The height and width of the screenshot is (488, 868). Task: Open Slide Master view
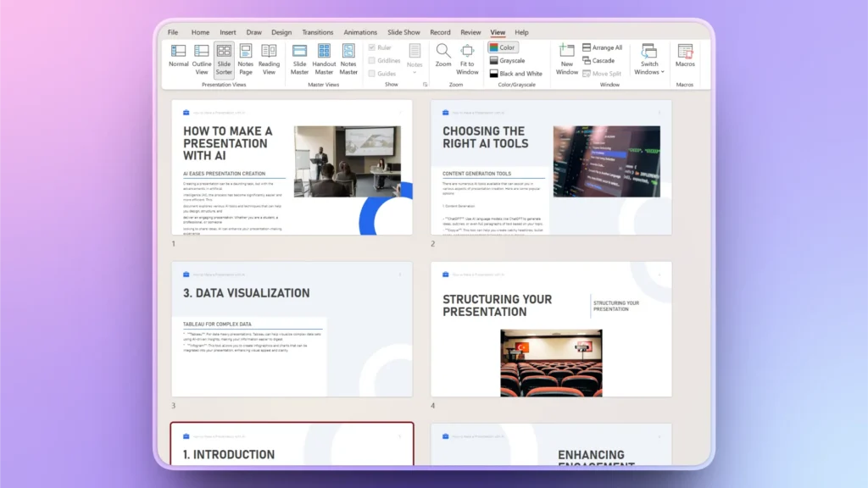point(299,60)
